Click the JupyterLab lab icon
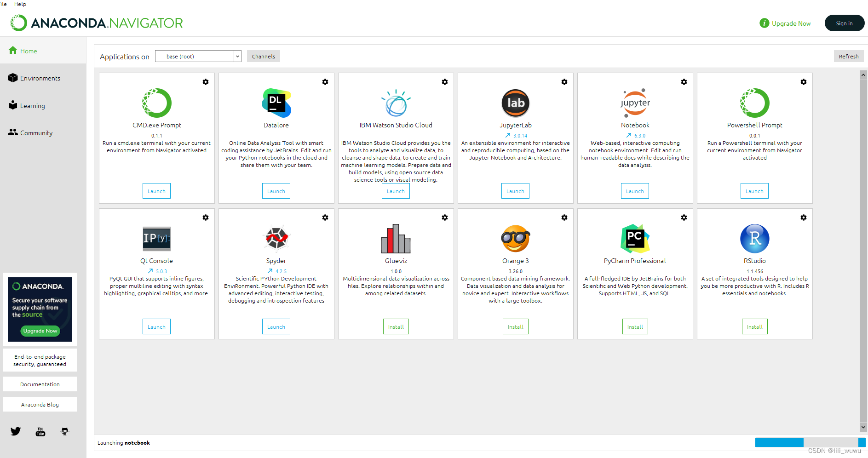 (516, 103)
